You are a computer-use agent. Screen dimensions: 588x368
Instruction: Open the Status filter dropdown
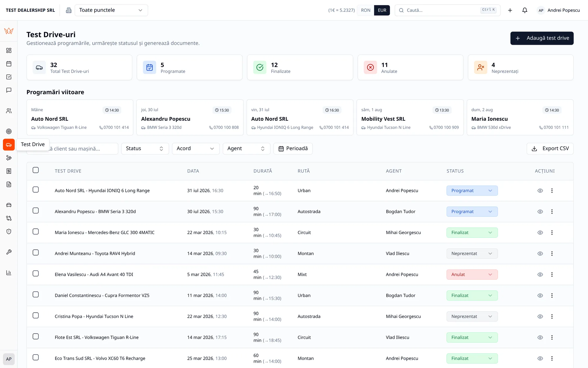(145, 149)
